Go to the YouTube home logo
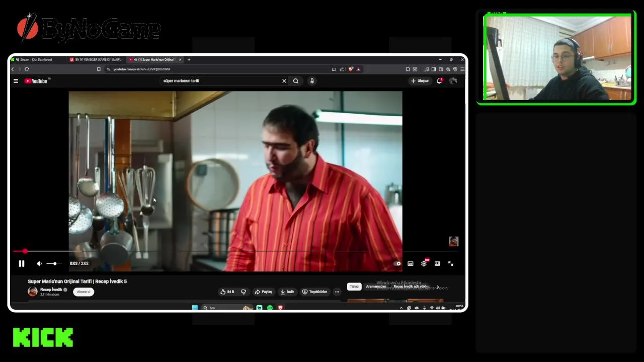644x362 pixels. pyautogui.click(x=36, y=81)
